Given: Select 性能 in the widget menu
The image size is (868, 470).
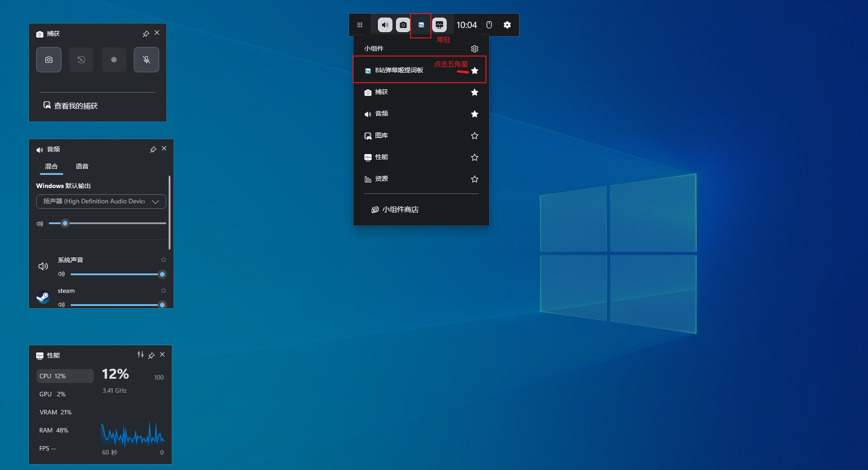Looking at the screenshot, I should [382, 157].
